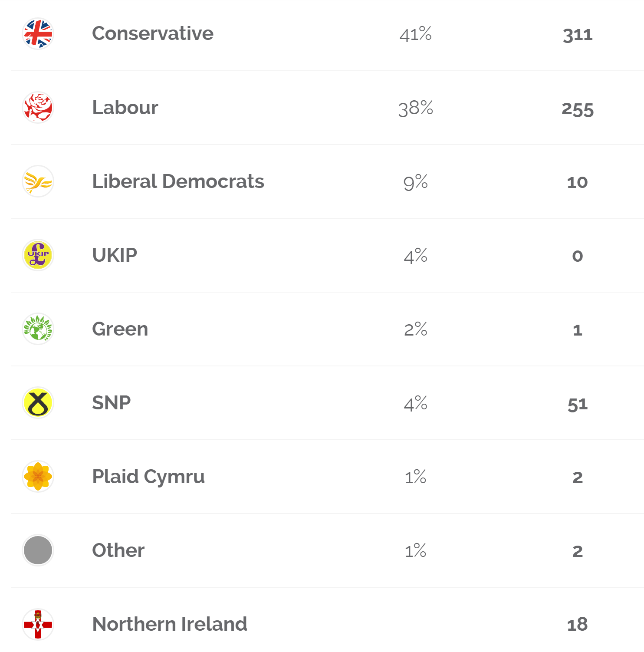Image resolution: width=644 pixels, height=652 pixels.
Task: Click Conservative 41% vote share
Action: [x=416, y=34]
